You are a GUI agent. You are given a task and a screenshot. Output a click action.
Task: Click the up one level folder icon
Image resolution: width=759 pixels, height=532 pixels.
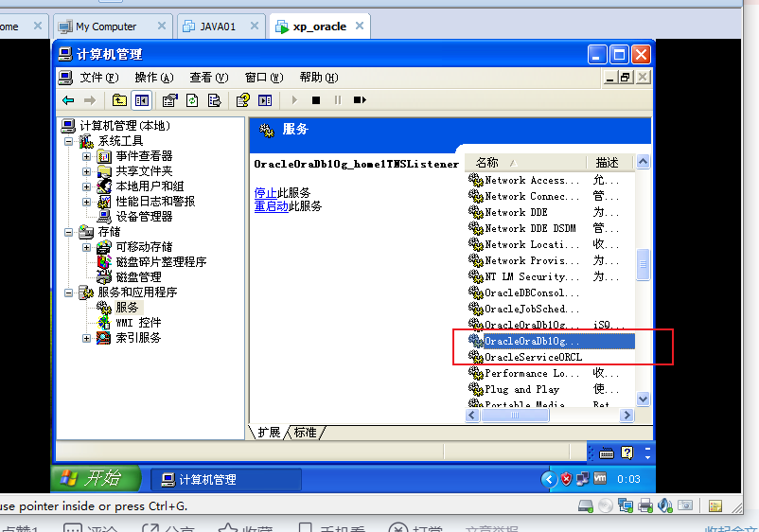119,100
